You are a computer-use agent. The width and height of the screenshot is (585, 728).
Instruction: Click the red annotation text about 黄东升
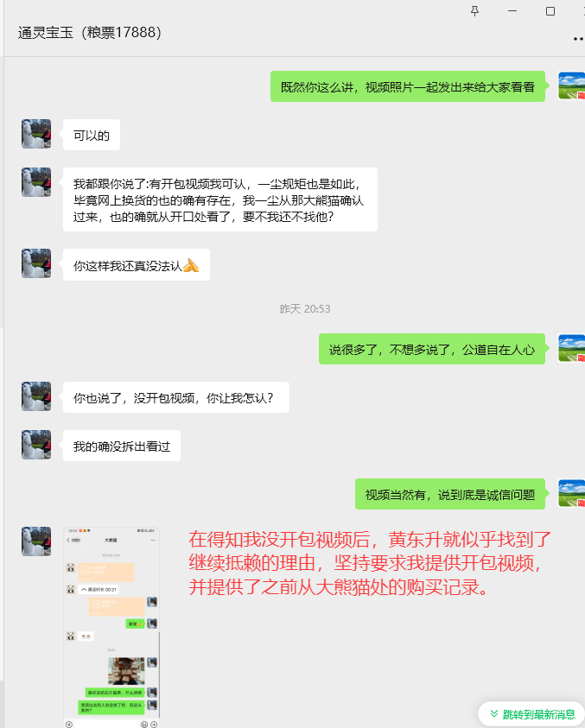369,563
